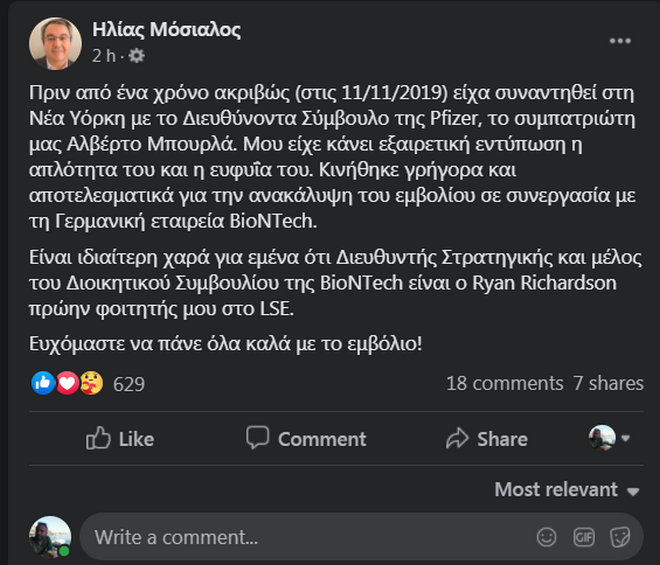
Task: Click the Like thumbs-up button
Action: pos(120,438)
